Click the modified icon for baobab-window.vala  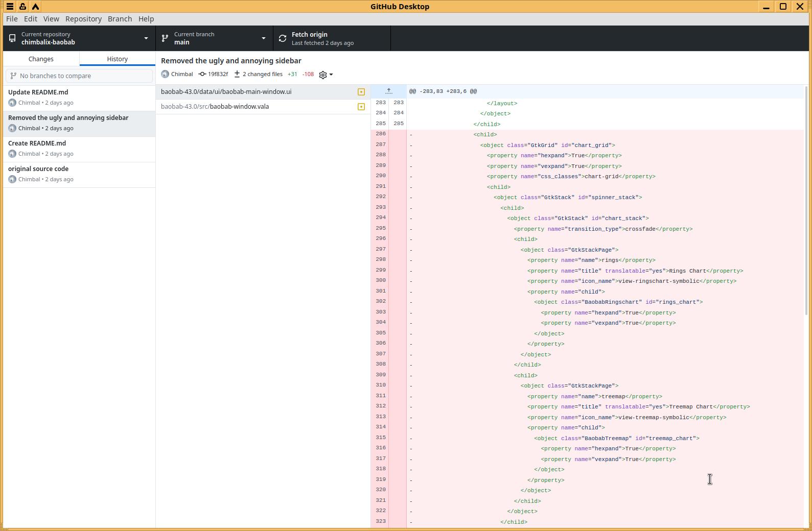pos(361,107)
